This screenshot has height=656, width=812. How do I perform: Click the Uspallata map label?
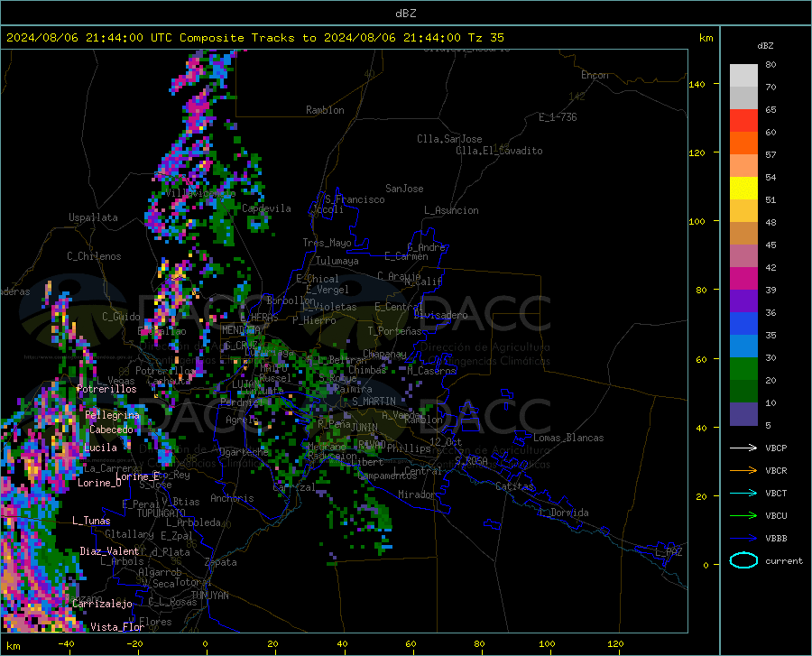click(93, 217)
